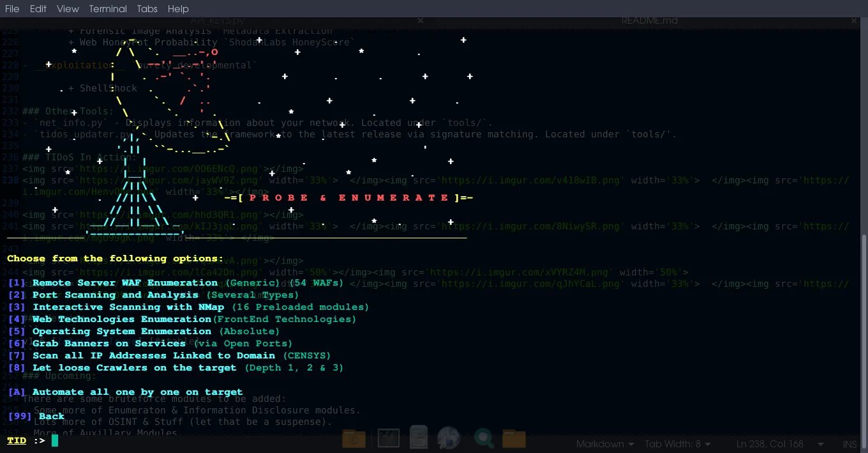Click option [2] Port Scanning and Analysis

153,295
